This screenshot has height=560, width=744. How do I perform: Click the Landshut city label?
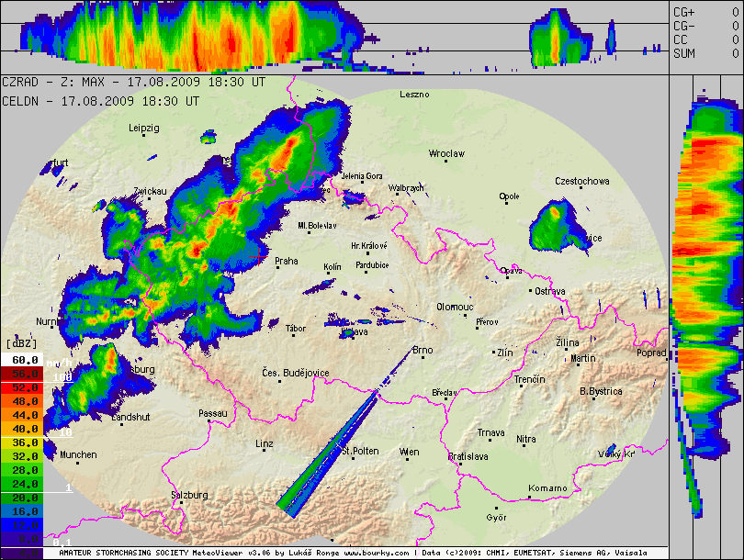coord(130,418)
